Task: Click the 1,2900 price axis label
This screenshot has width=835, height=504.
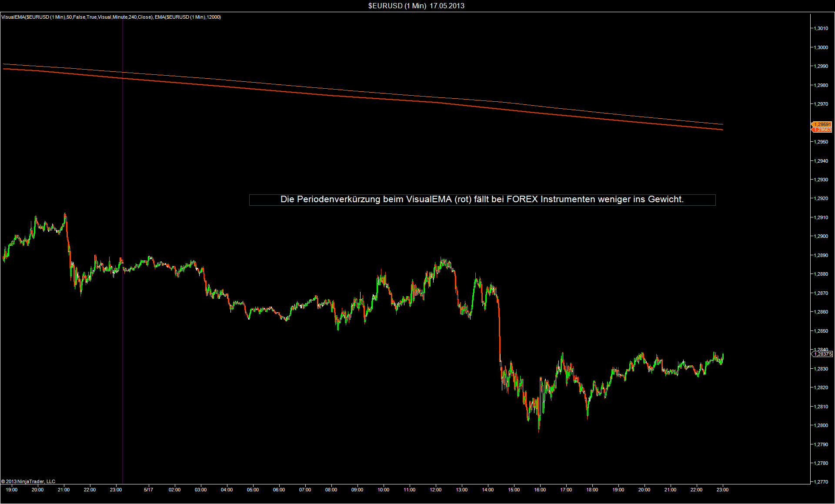Action: pos(821,236)
